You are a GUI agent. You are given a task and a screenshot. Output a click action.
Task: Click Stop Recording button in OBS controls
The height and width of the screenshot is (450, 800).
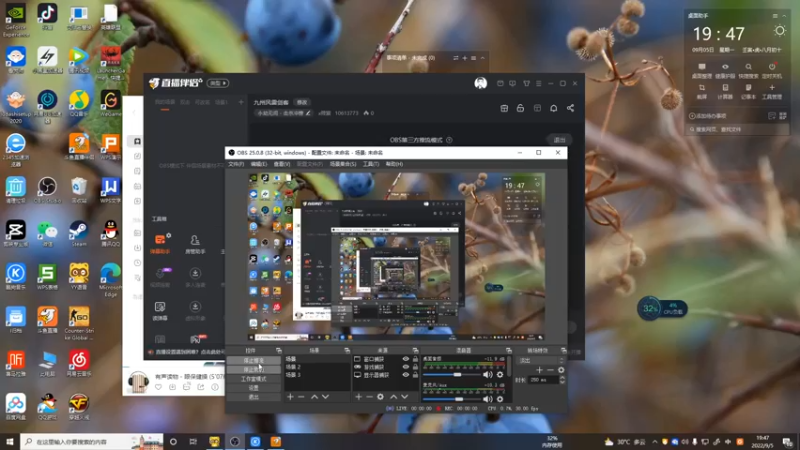254,369
